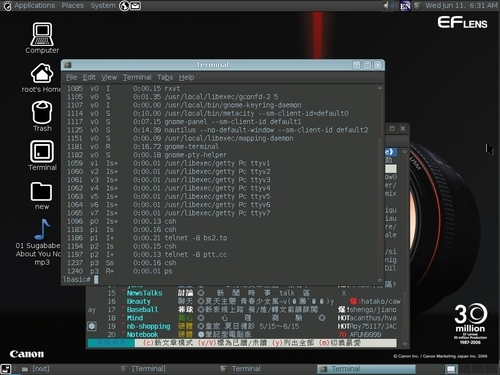Select the 01 Sugababes mp3 file icon
The width and height of the screenshot is (500, 375).
tap(41, 242)
